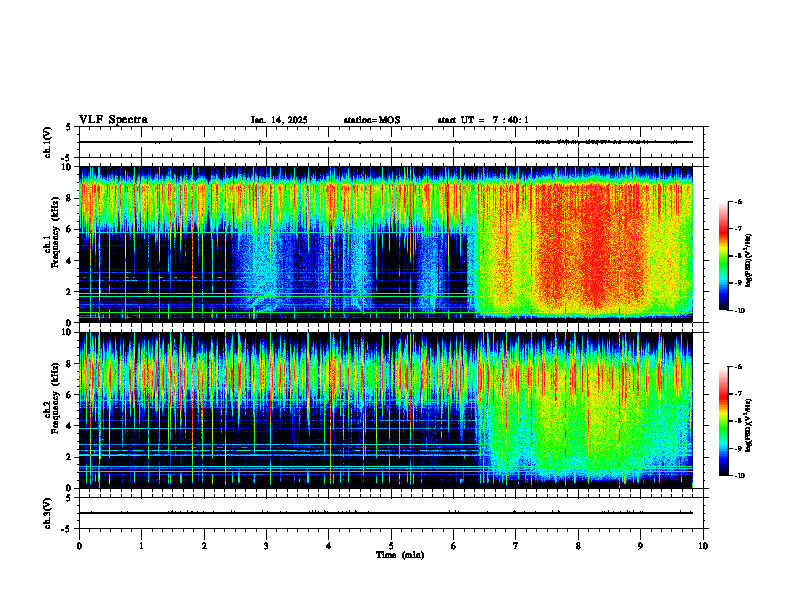
Task: Click the red high-intensity burst in ch.1 spectrogram
Action: tap(591, 247)
